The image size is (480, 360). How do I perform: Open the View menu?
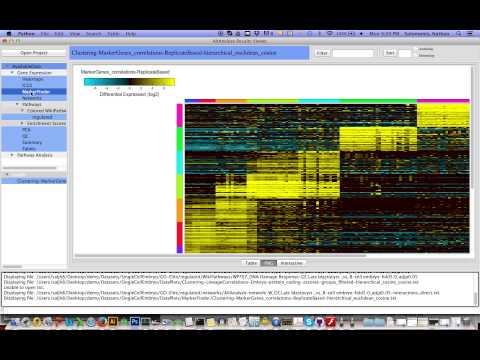pos(75,34)
